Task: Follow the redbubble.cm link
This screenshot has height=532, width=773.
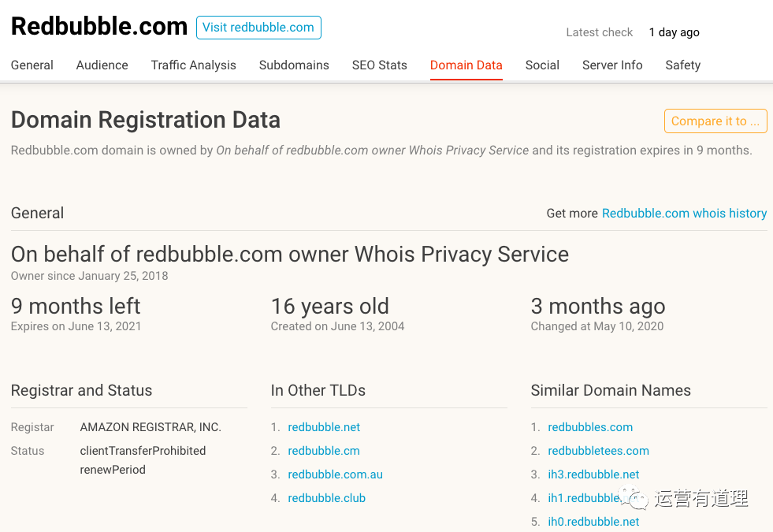Action: point(324,451)
